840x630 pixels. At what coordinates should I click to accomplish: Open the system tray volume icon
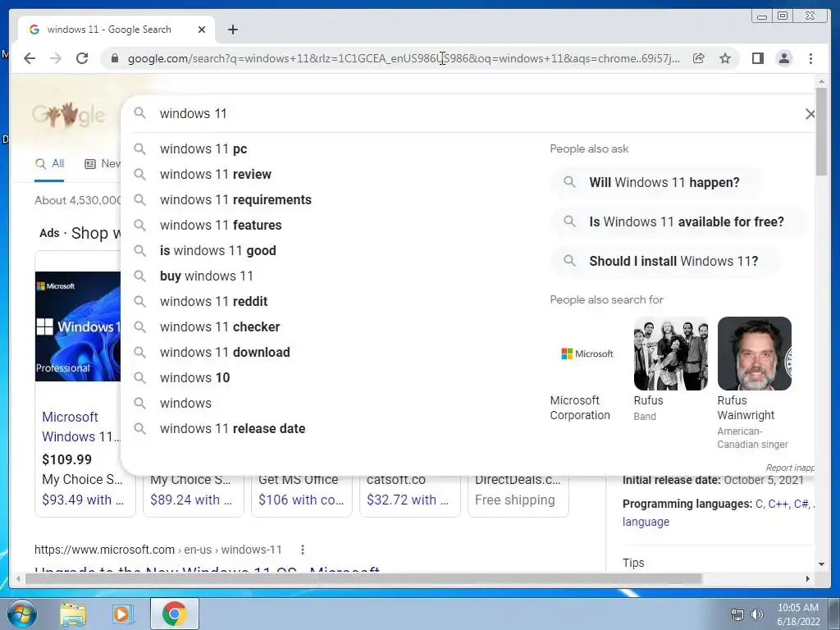point(757,614)
